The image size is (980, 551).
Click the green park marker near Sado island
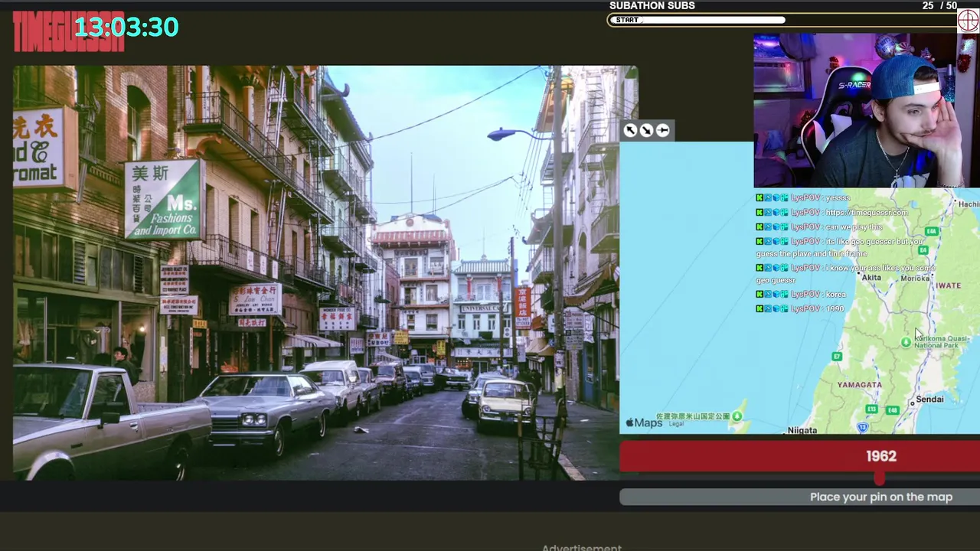point(737,416)
